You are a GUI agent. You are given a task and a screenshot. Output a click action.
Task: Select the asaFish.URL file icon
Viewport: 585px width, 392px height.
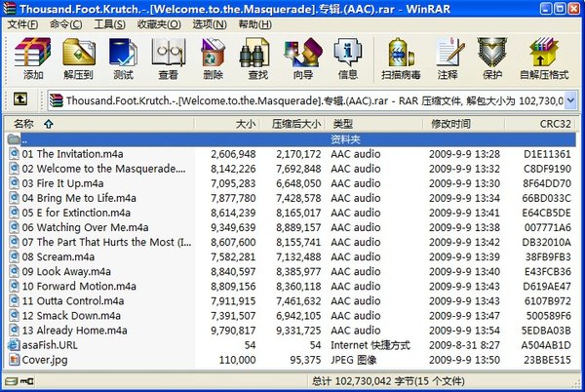14,345
